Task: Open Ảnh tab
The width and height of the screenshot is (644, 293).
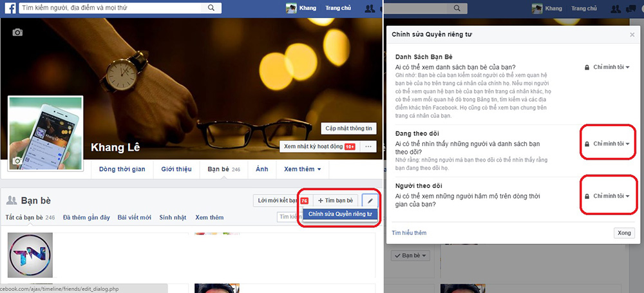Action: tap(262, 169)
